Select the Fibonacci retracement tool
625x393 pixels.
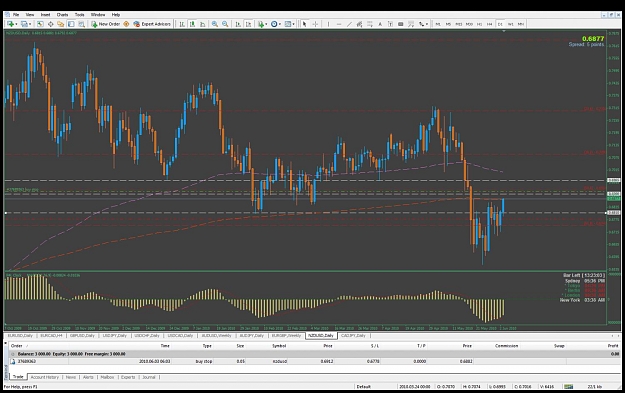click(x=369, y=24)
